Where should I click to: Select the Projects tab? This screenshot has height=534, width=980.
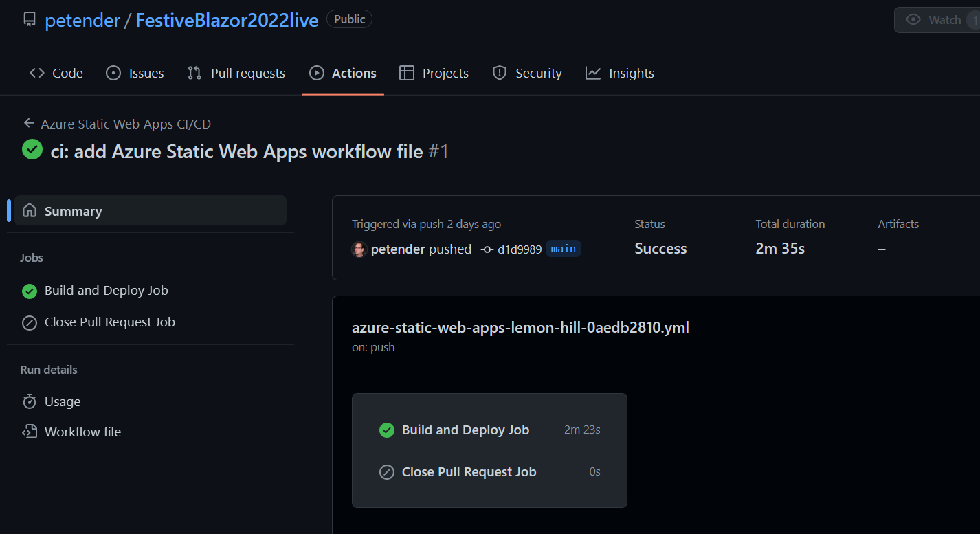[x=434, y=73]
